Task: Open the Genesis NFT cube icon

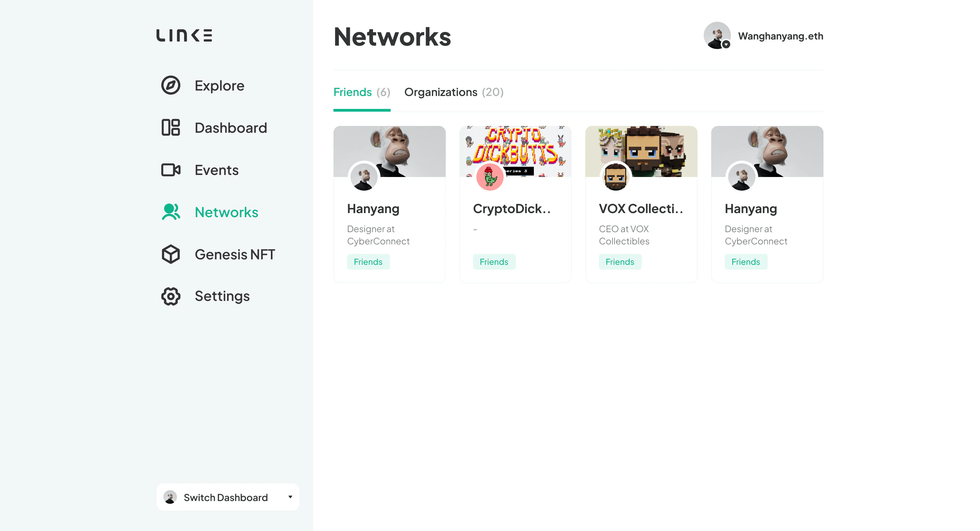Action: tap(171, 254)
